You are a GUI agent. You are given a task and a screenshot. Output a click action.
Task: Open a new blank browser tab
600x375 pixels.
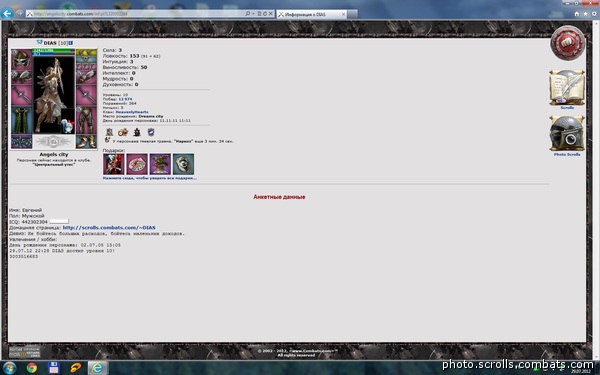[x=352, y=14]
